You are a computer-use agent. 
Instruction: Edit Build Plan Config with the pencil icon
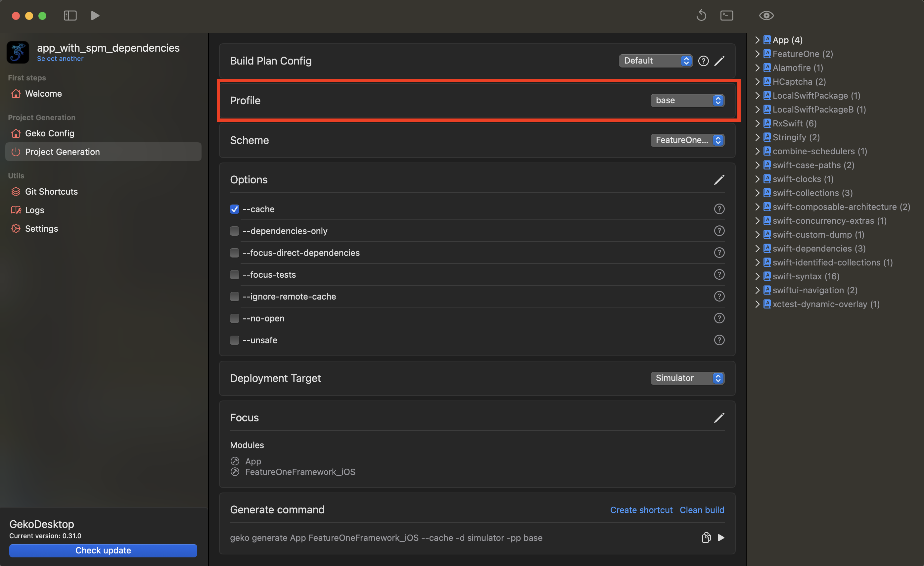pos(719,61)
